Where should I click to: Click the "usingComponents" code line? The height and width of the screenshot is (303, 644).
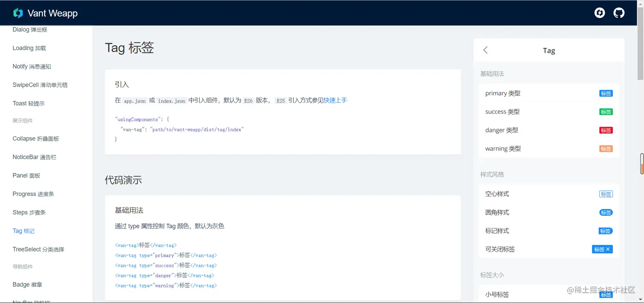click(x=142, y=120)
